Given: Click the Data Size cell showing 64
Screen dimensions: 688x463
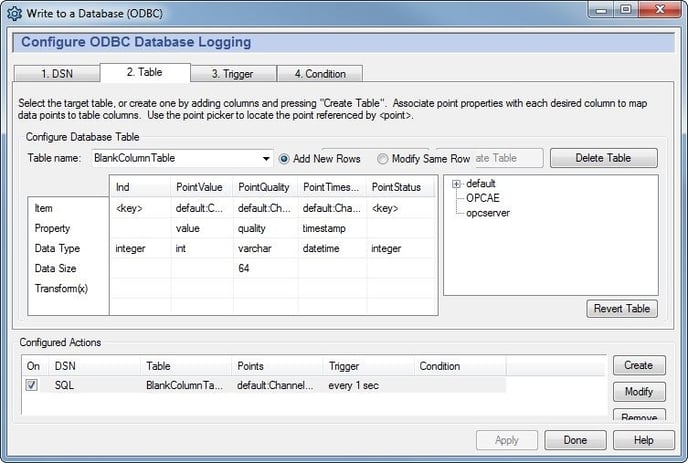Looking at the screenshot, I should [264, 268].
